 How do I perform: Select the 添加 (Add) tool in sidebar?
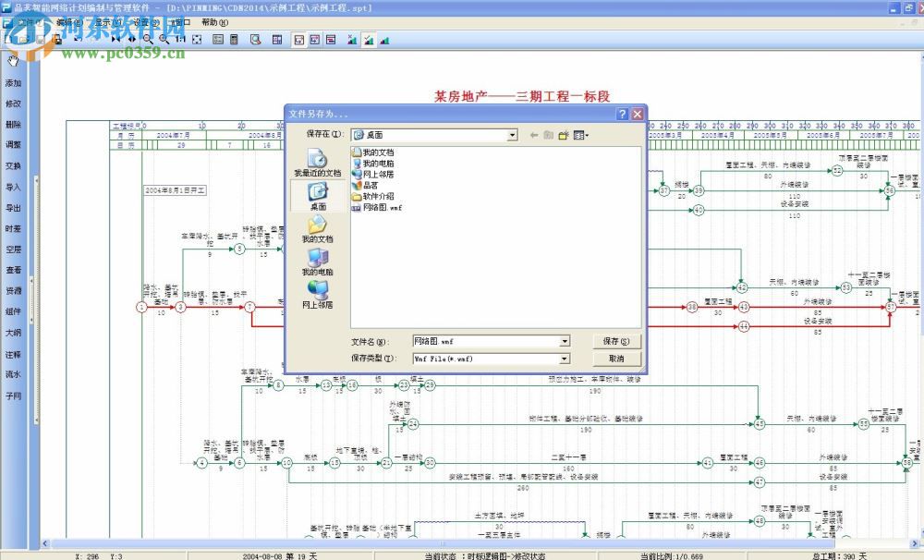(x=12, y=82)
